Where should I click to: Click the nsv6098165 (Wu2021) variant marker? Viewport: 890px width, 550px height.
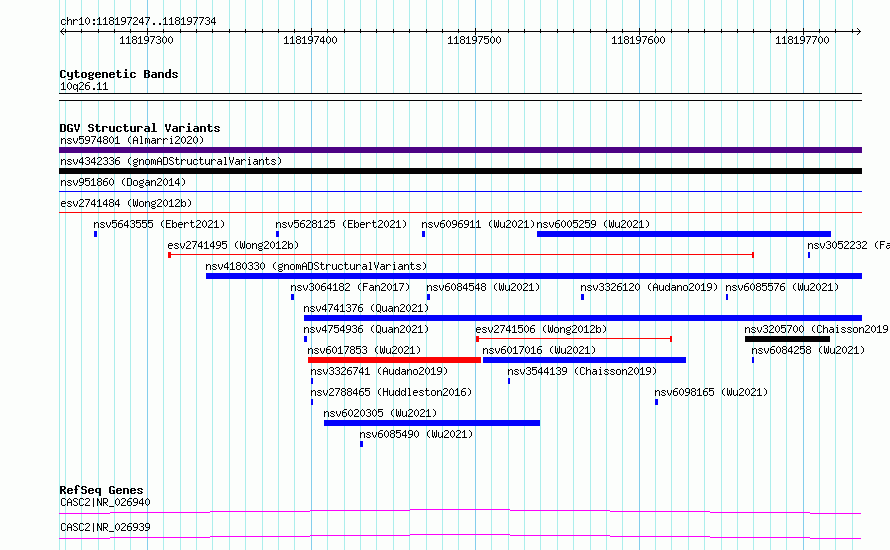656,402
